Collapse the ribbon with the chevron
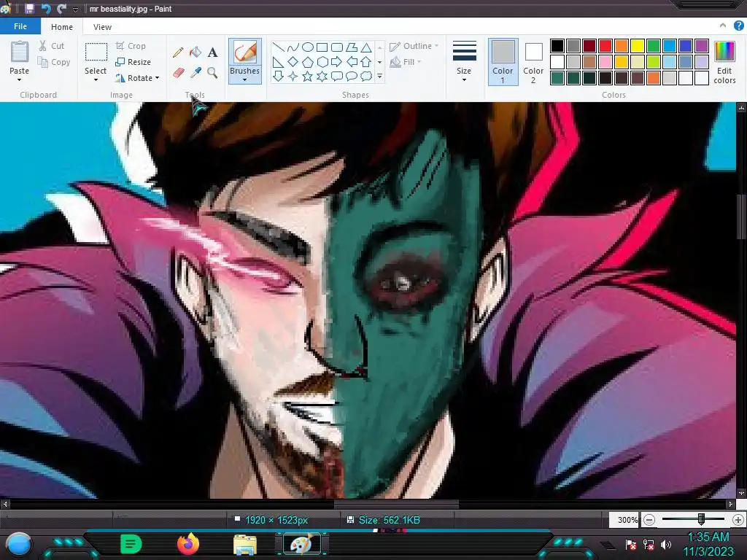 (723, 26)
